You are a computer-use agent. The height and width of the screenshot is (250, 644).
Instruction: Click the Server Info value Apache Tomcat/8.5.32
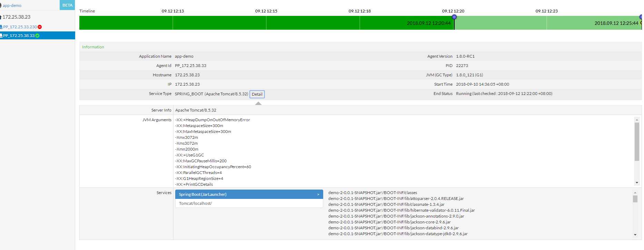[196, 110]
